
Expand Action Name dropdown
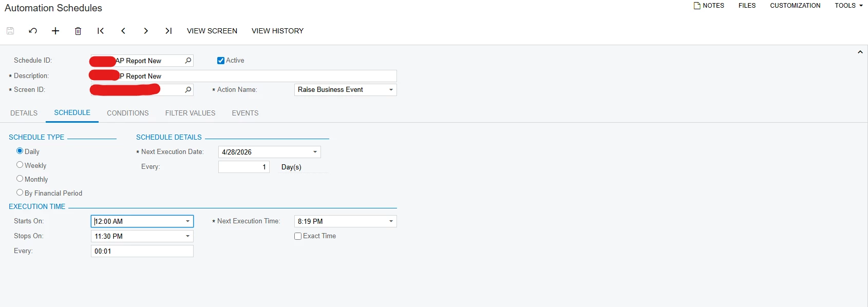pyautogui.click(x=391, y=90)
